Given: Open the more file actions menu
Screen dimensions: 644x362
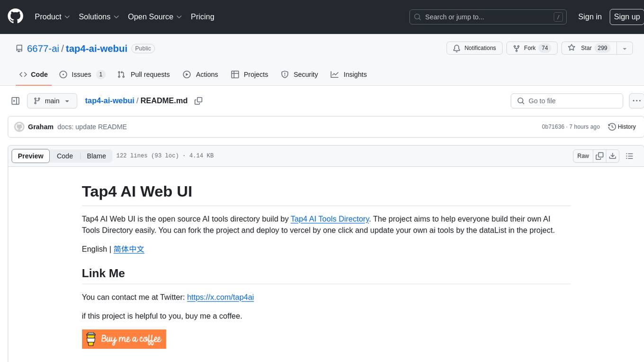Looking at the screenshot, I should [636, 101].
